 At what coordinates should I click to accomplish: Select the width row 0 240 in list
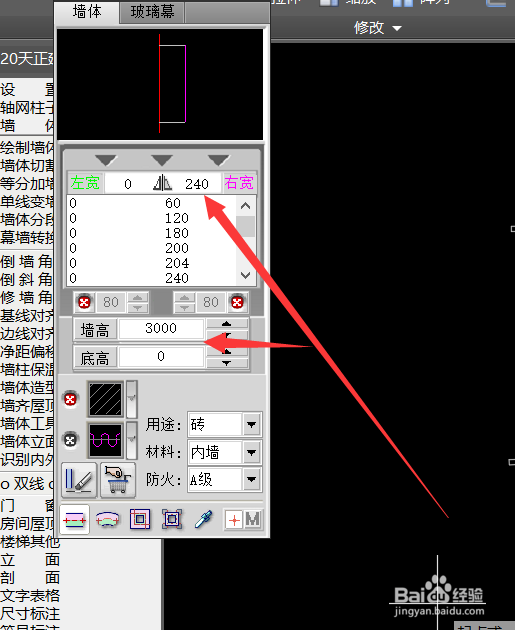[x=152, y=278]
